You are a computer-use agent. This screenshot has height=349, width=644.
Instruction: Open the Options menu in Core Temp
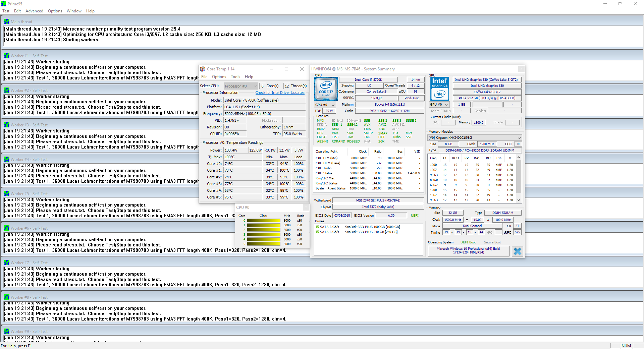point(219,77)
